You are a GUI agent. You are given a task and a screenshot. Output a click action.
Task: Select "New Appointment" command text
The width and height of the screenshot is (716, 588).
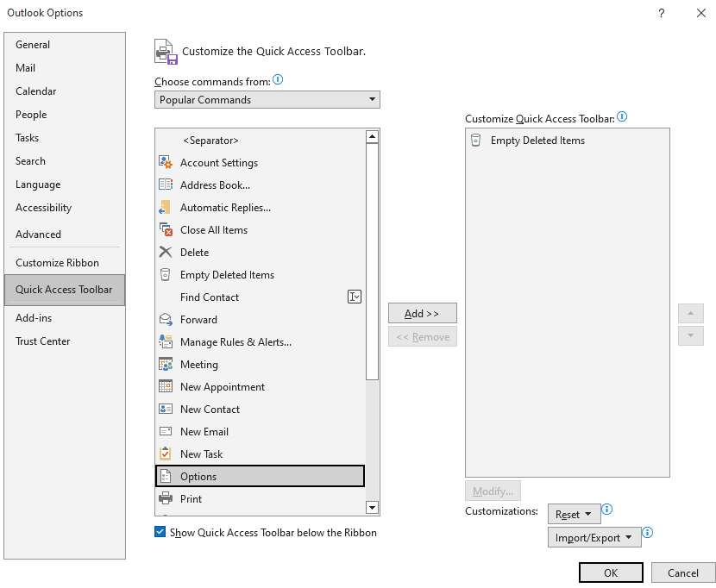pyautogui.click(x=223, y=387)
